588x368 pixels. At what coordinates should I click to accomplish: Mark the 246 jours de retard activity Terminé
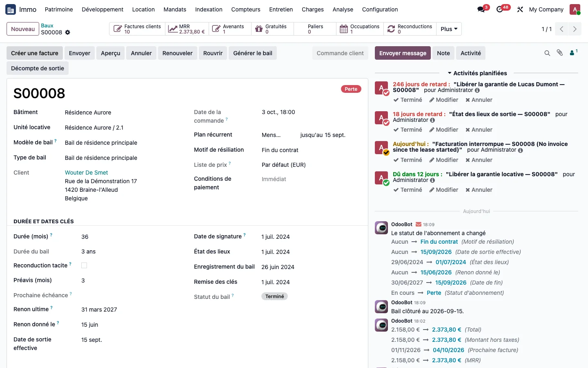[408, 100]
